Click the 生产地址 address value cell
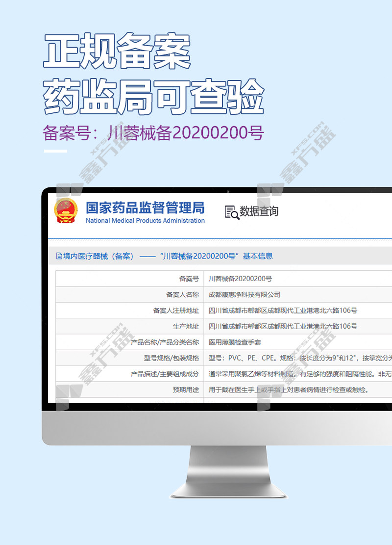The width and height of the screenshot is (392, 545). [x=283, y=326]
